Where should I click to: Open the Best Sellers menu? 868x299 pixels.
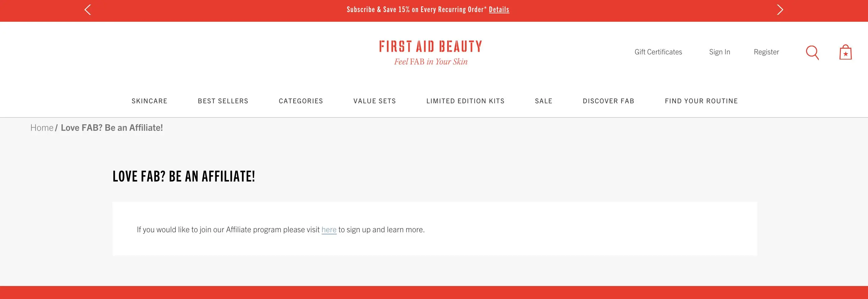point(223,101)
